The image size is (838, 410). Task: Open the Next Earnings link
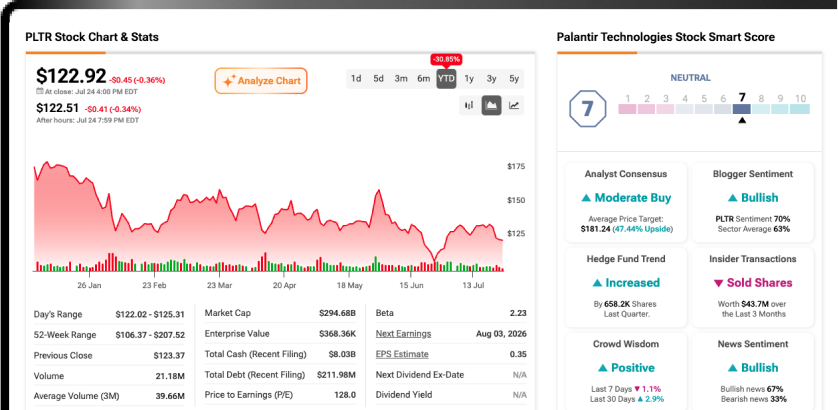pos(404,334)
